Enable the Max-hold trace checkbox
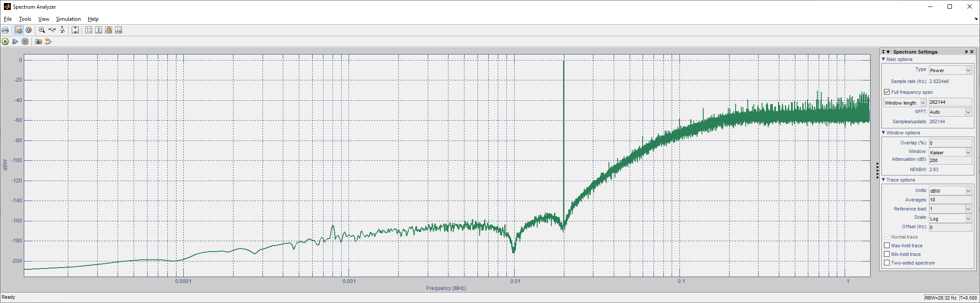The height and width of the screenshot is (303, 980). pyautogui.click(x=887, y=246)
